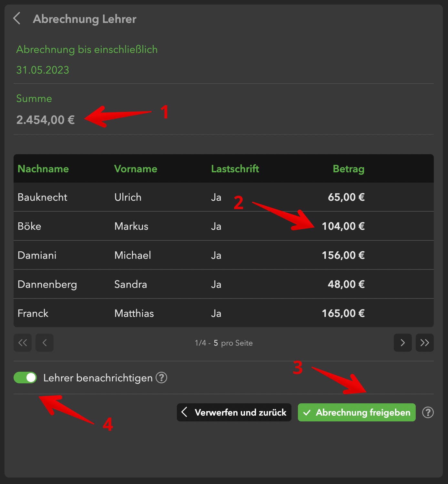Sort table by Nachname column header
448x484 pixels.
tap(43, 169)
